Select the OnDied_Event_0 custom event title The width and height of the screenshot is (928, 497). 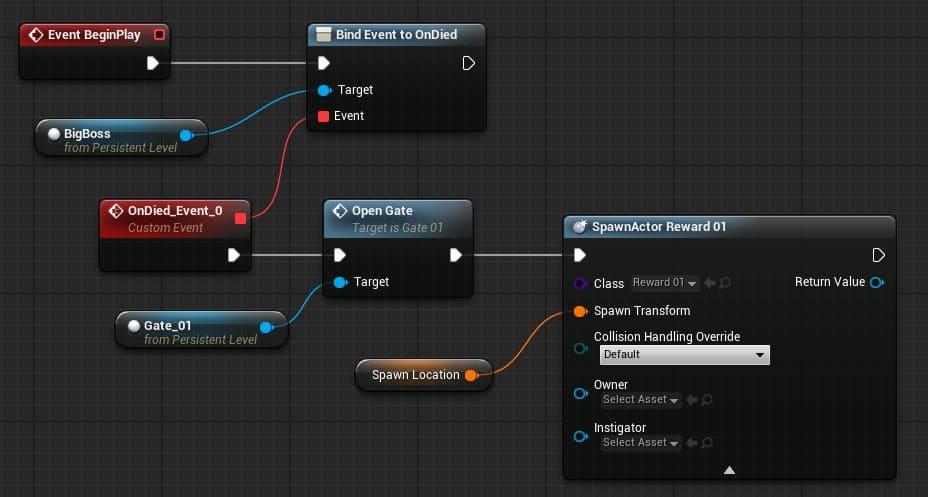tap(175, 211)
